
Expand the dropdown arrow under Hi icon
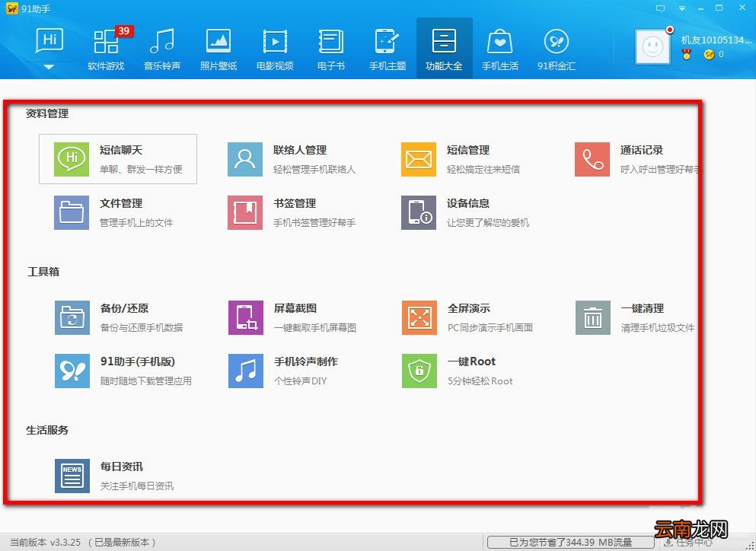(x=49, y=67)
